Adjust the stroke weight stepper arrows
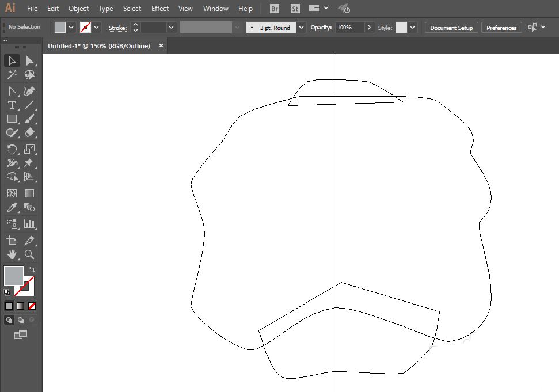 pyautogui.click(x=135, y=28)
